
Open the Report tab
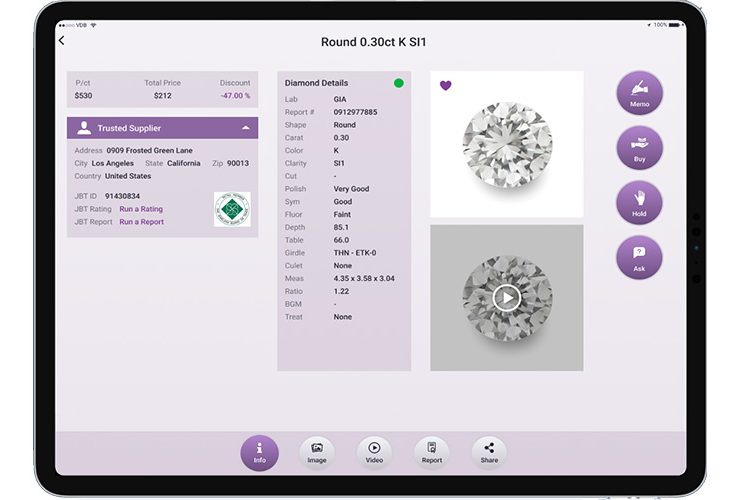[x=432, y=452]
